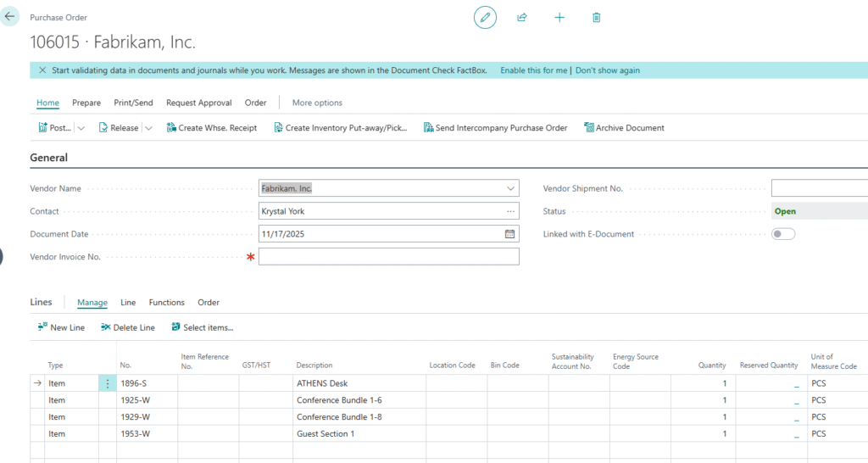The image size is (868, 463).
Task: Expand the Vendor Name dropdown
Action: click(x=510, y=188)
